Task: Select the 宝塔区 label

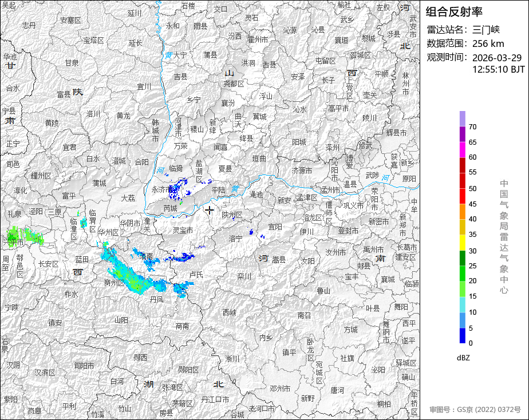Action: pos(93,41)
